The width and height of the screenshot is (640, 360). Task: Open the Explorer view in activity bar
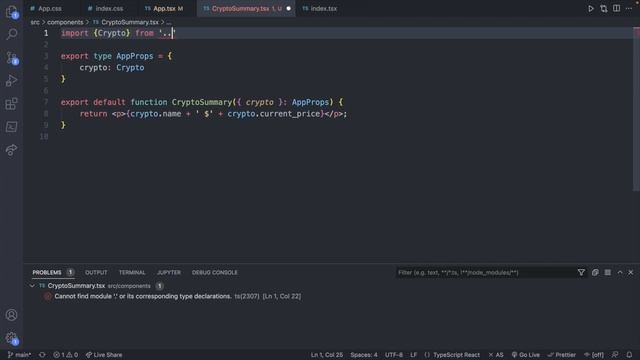coord(11,12)
